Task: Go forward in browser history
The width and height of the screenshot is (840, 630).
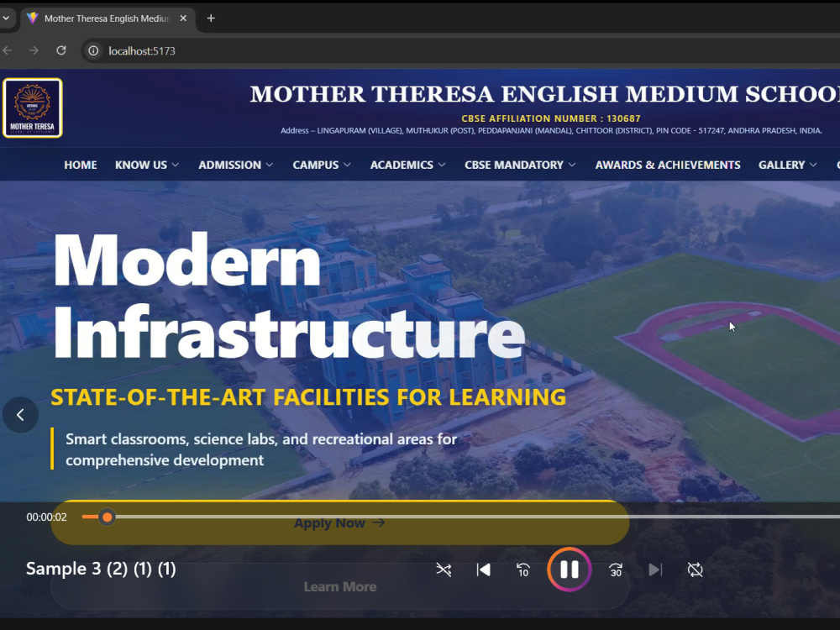Action: (x=34, y=50)
